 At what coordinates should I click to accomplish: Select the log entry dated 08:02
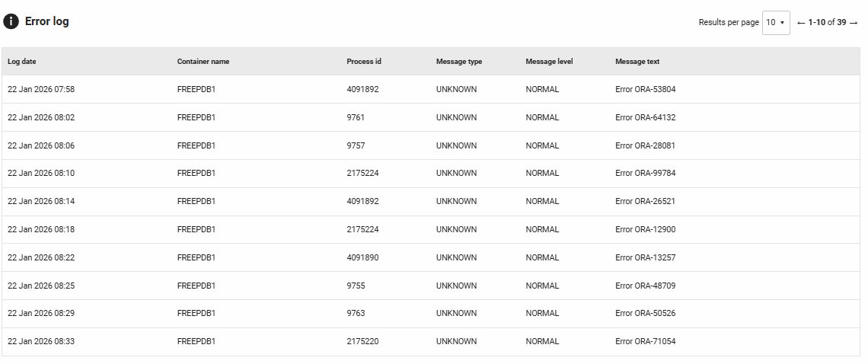point(41,117)
